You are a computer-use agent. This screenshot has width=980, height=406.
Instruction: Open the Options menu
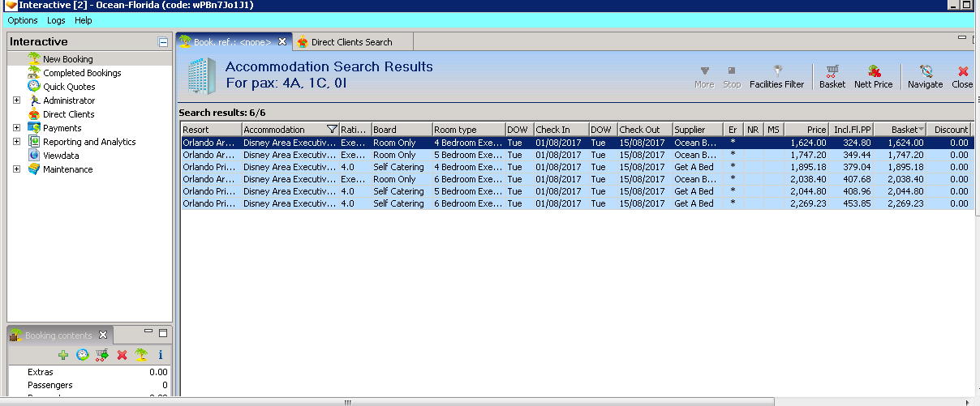tap(23, 20)
